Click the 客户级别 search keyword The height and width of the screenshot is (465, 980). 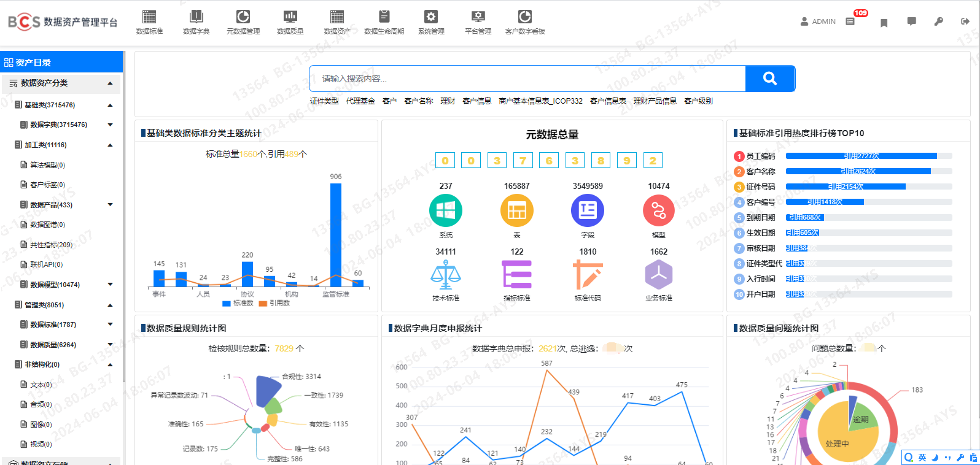pos(698,101)
